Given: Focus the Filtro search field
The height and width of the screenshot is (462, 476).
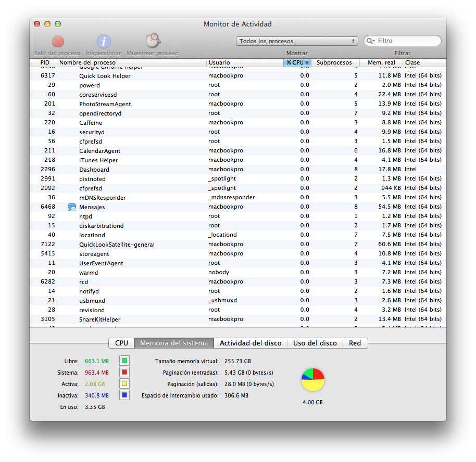Looking at the screenshot, I should (403, 41).
